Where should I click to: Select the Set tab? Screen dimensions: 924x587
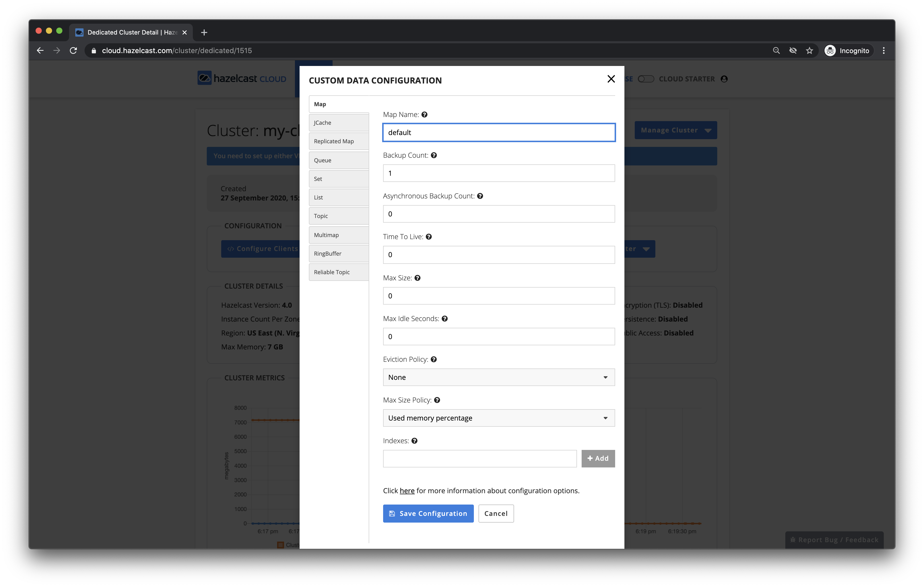point(339,179)
